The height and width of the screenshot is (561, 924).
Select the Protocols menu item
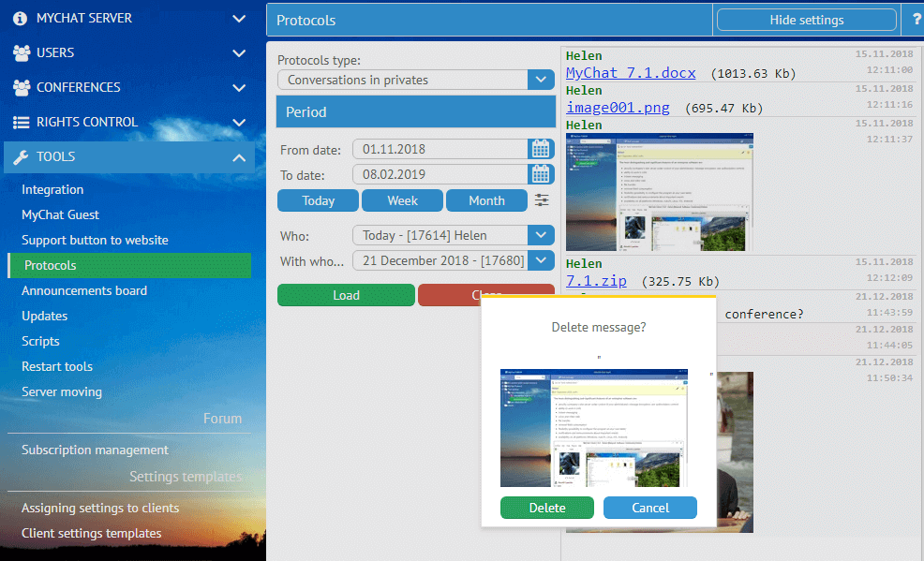click(129, 265)
